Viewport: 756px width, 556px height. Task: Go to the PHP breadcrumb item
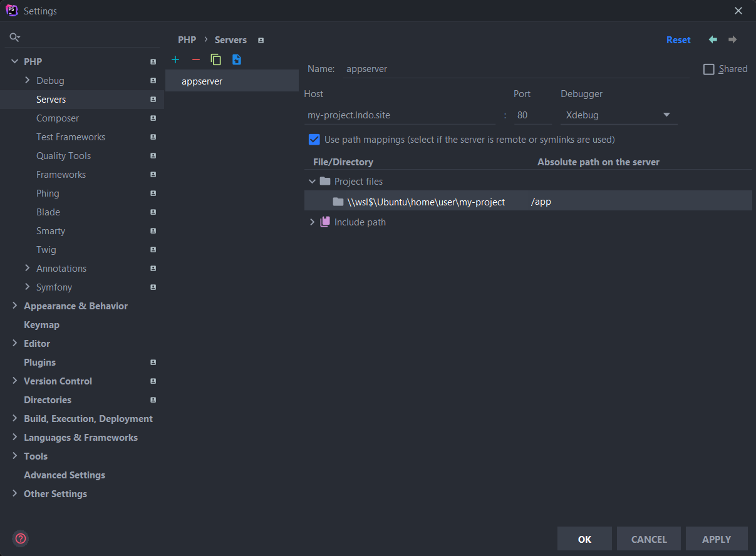tap(187, 39)
